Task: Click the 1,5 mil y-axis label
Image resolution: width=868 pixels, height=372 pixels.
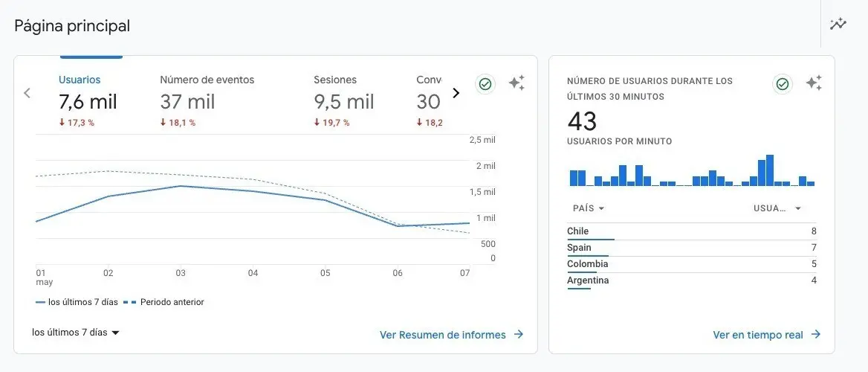Action: 482,192
